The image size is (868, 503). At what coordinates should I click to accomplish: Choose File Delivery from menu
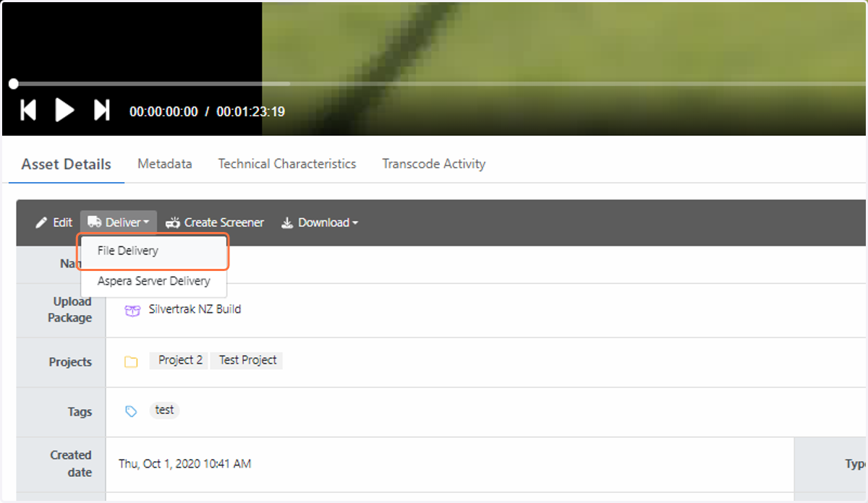click(x=153, y=251)
